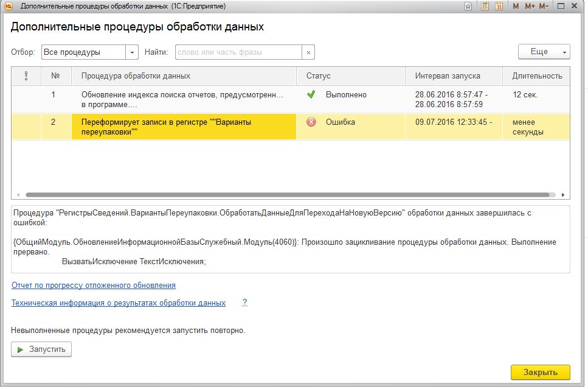Click the M+ memory add button
The width and height of the screenshot is (588, 389).
pyautogui.click(x=529, y=6)
